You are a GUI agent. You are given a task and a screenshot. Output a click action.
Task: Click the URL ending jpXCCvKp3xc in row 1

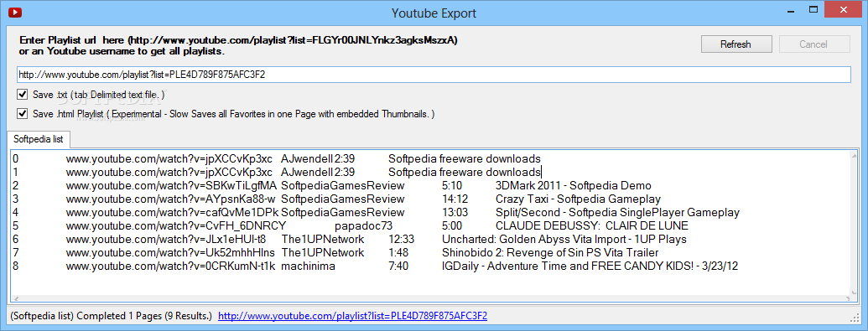[x=169, y=172]
